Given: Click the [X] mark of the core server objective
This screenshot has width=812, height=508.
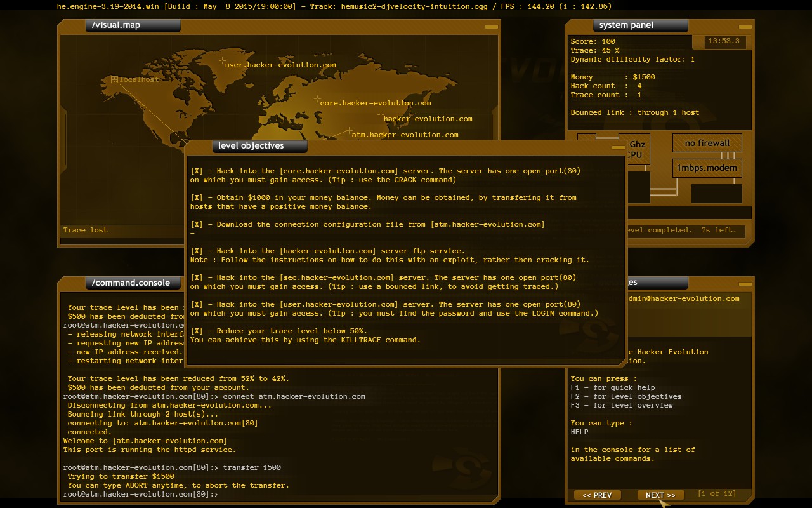Looking at the screenshot, I should point(197,171).
